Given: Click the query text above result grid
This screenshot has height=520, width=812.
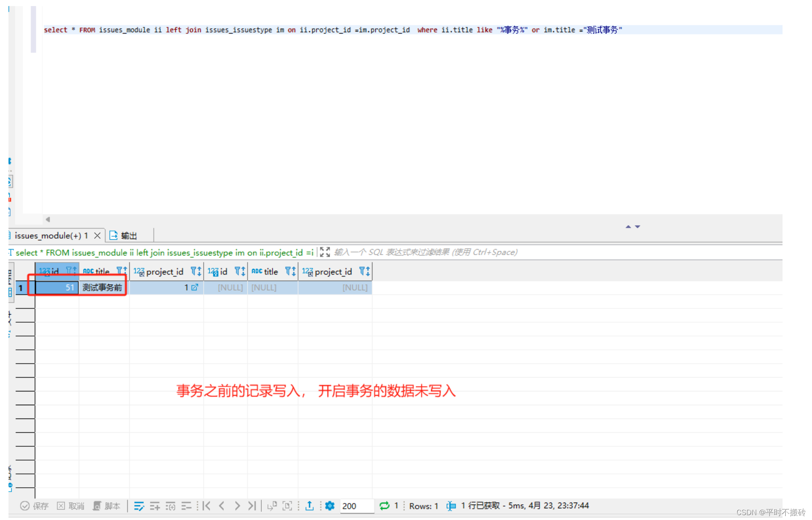Looking at the screenshot, I should click(164, 253).
